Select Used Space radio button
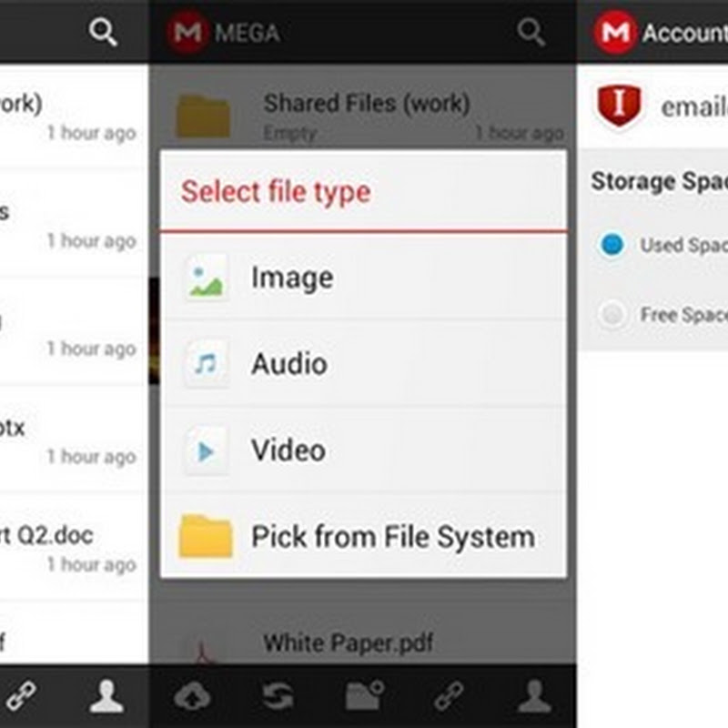The width and height of the screenshot is (728, 728). (x=612, y=245)
